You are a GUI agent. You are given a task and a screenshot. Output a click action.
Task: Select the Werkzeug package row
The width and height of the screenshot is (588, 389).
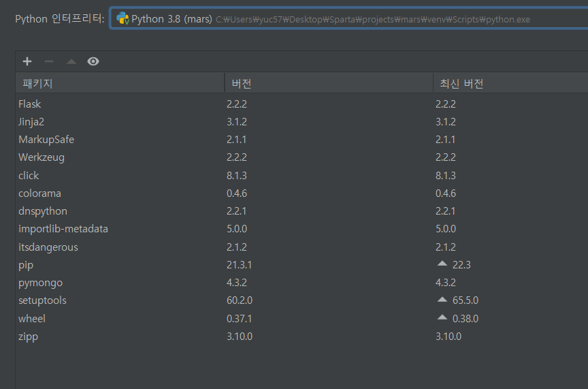click(301, 157)
